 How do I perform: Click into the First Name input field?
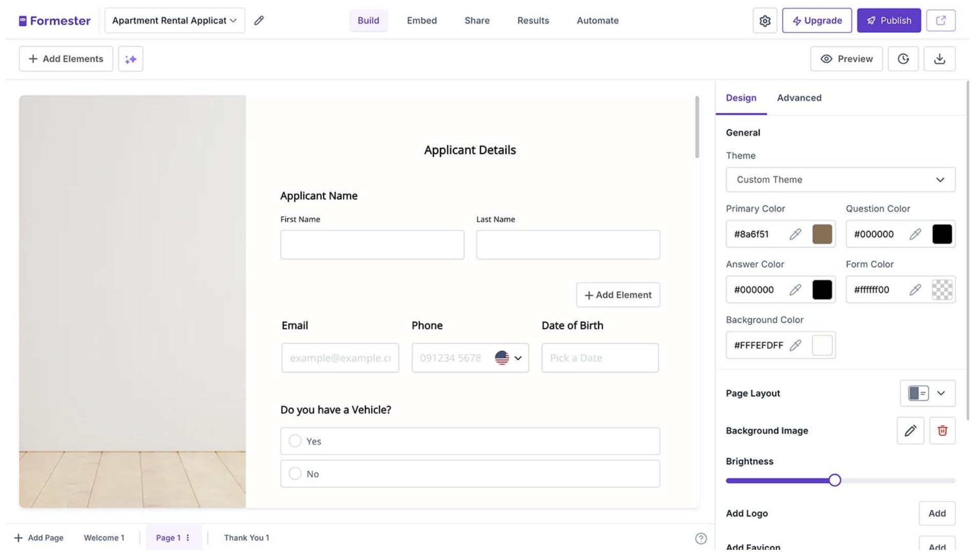click(x=372, y=245)
